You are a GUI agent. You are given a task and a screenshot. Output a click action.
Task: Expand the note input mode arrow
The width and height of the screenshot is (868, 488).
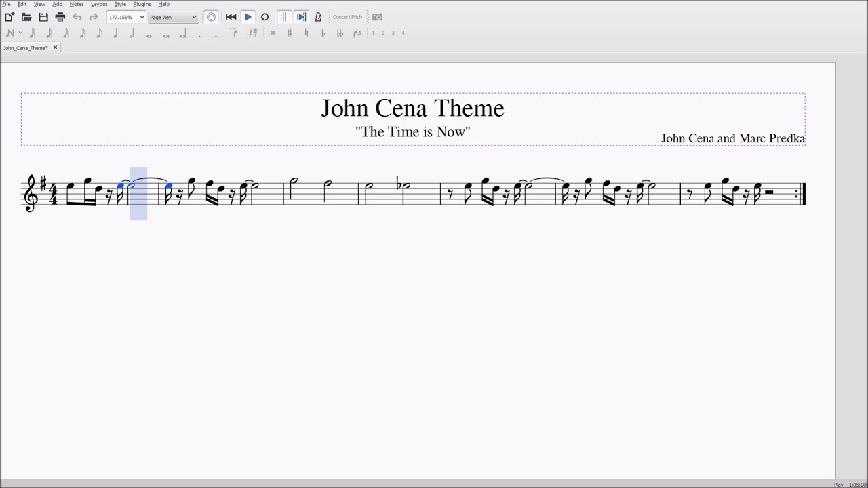20,33
